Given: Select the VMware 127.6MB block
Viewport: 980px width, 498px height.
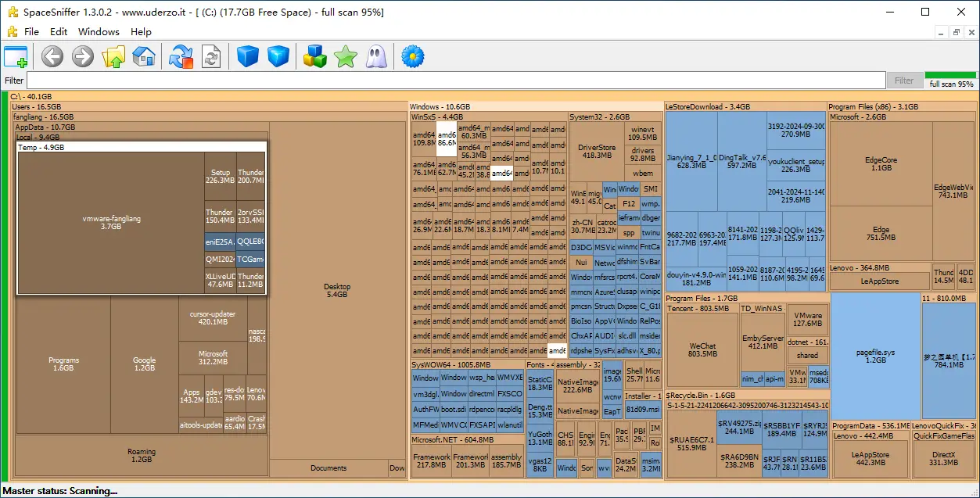Looking at the screenshot, I should (x=808, y=319).
